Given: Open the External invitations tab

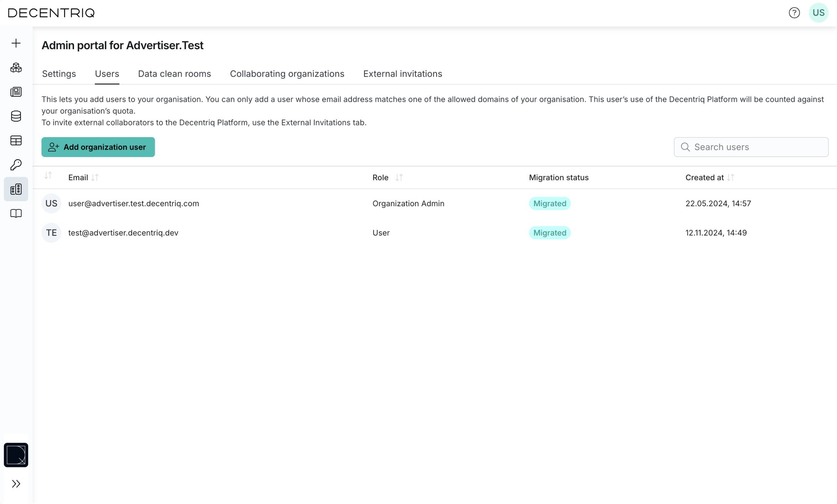Looking at the screenshot, I should [402, 74].
